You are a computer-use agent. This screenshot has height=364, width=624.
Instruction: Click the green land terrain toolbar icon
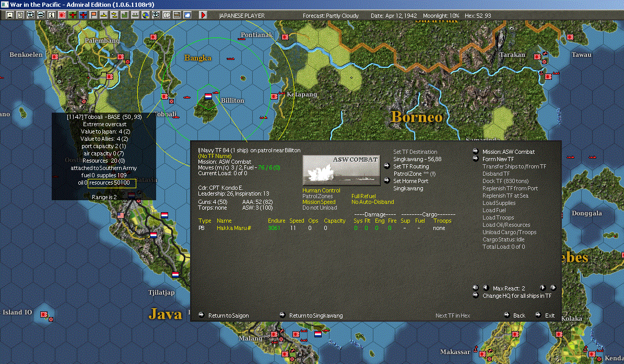(125, 15)
